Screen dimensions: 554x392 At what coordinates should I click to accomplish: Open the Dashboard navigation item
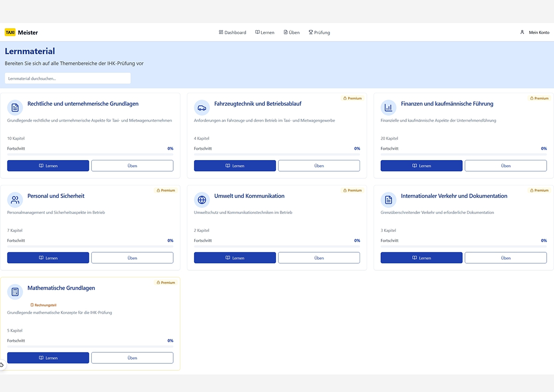[x=233, y=32]
